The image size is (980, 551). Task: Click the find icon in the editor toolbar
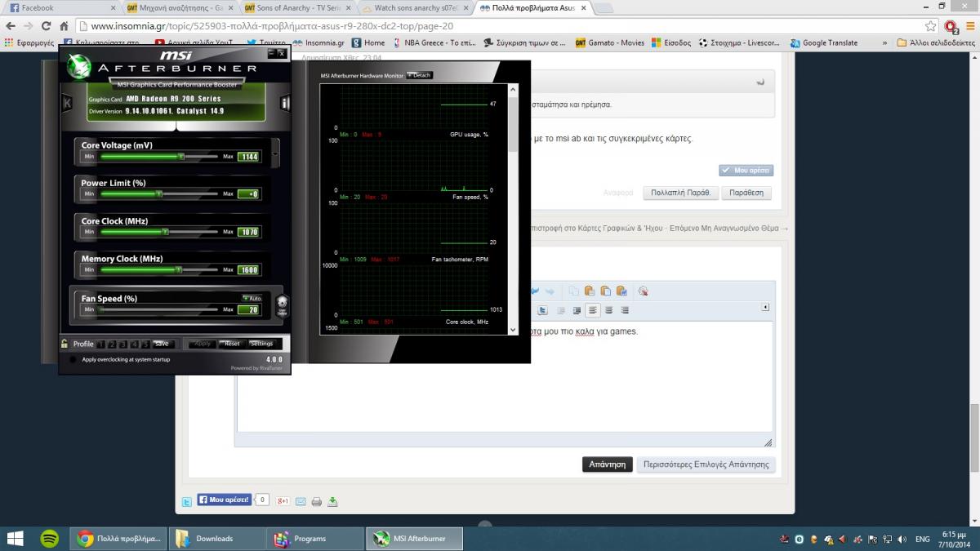click(x=643, y=291)
